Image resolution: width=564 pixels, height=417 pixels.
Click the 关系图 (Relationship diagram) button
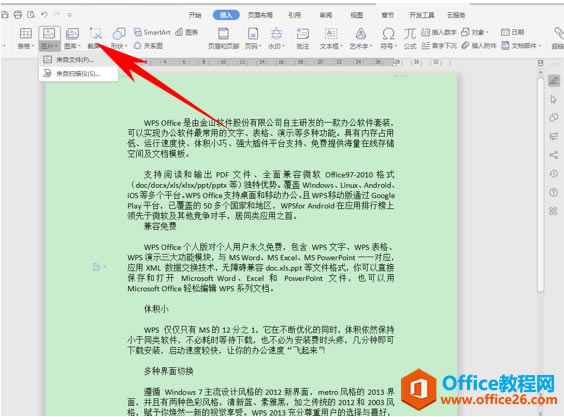pyautogui.click(x=148, y=46)
